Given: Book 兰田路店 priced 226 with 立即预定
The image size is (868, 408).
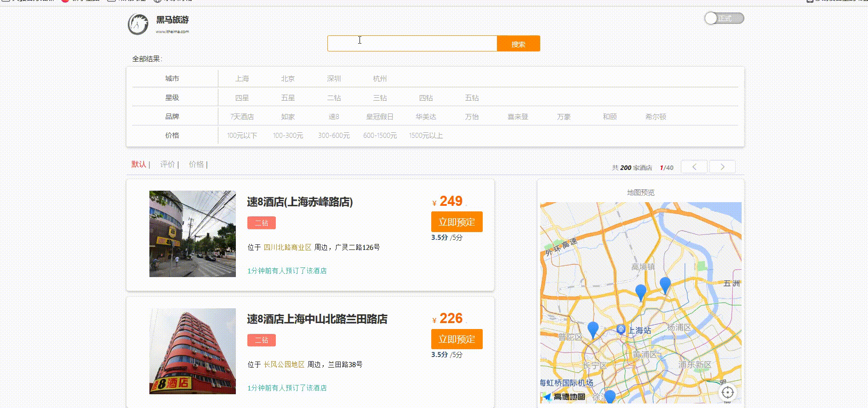Looking at the screenshot, I should 457,339.
